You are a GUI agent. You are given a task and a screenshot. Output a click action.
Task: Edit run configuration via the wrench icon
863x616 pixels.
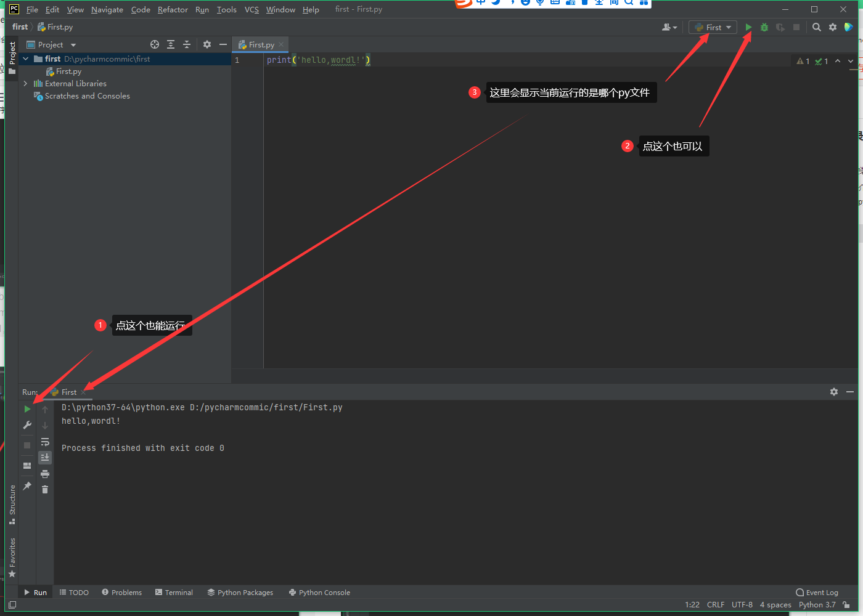coord(27,425)
